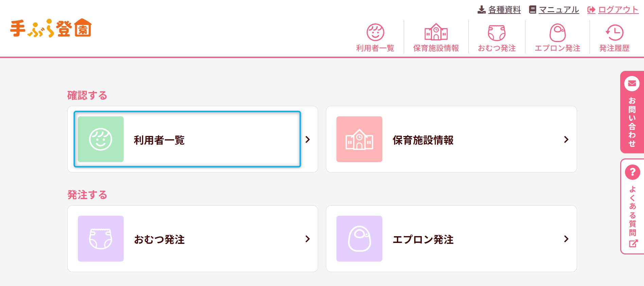Click the nursery building icon in top navigation

click(436, 32)
